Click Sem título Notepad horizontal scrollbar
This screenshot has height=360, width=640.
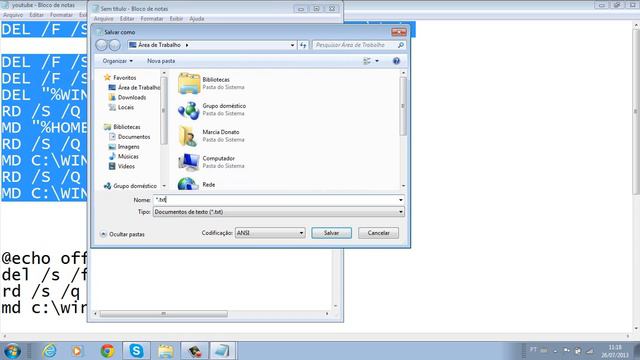pos(211,313)
